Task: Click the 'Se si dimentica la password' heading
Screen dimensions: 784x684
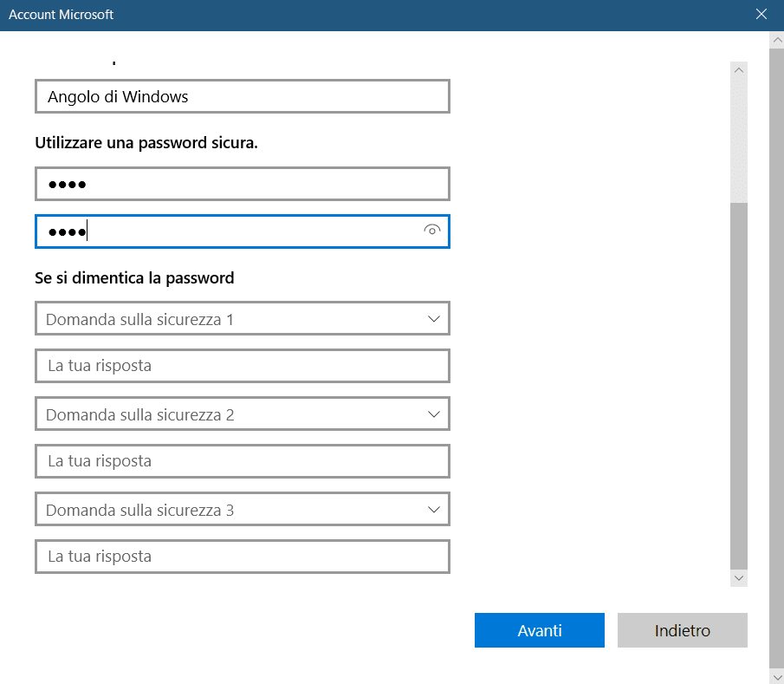Action: (x=134, y=277)
